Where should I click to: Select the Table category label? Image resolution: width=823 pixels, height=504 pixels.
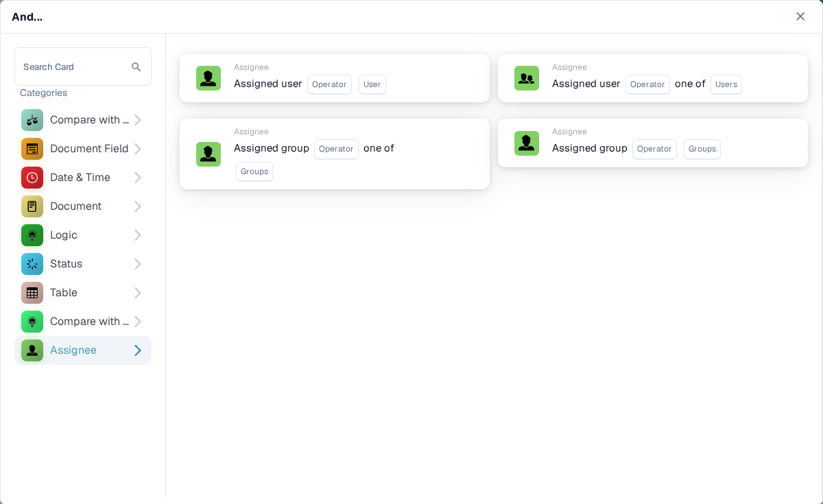tap(64, 293)
